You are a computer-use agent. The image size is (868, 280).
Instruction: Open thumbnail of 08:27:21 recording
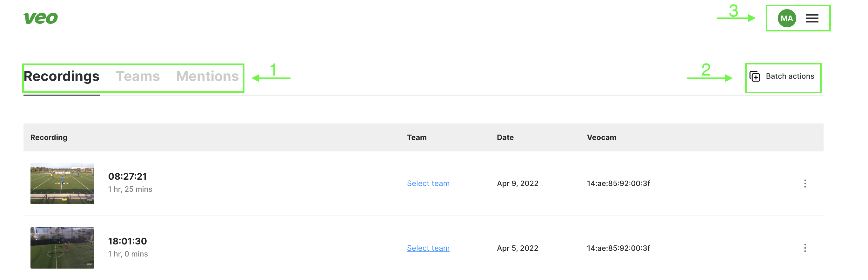[62, 183]
